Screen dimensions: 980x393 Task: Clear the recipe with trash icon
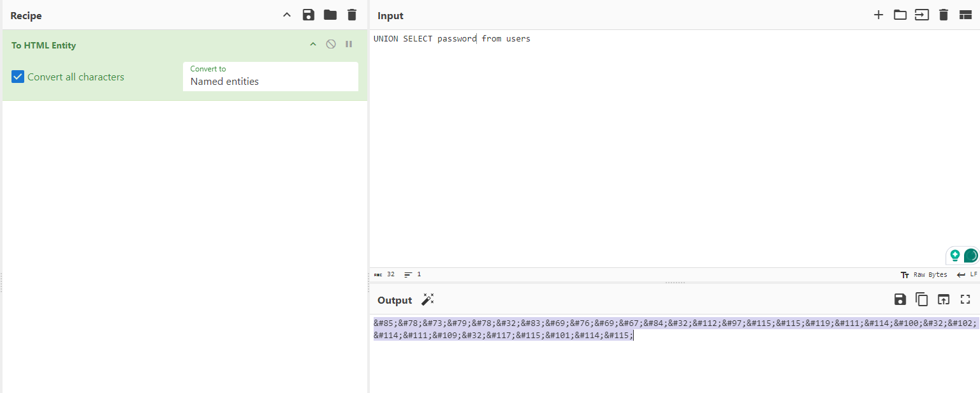(x=351, y=15)
